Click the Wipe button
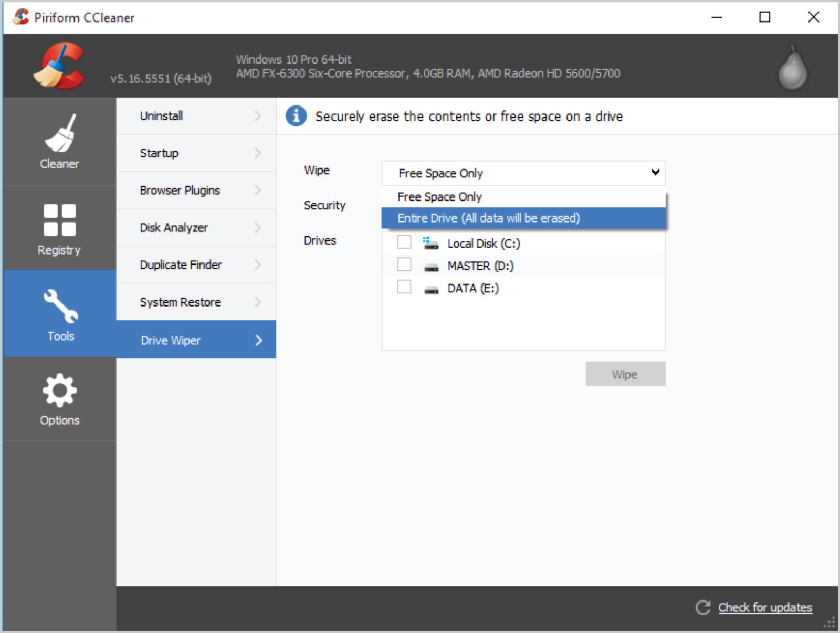Screen dimensions: 840x633 point(625,374)
